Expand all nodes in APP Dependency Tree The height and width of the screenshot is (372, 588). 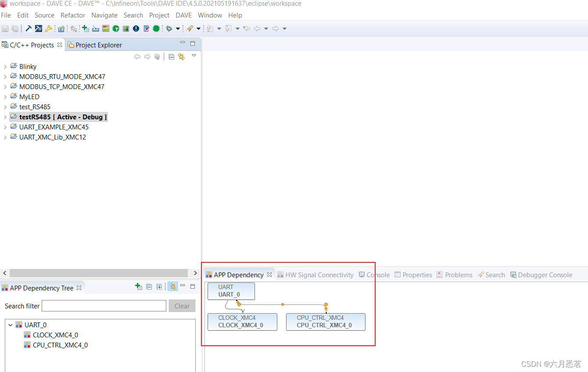[159, 286]
